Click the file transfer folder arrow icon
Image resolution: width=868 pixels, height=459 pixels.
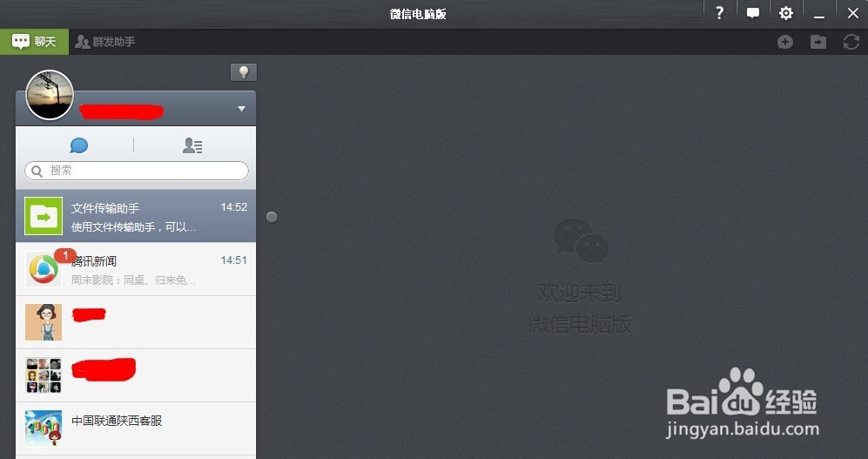click(x=818, y=42)
